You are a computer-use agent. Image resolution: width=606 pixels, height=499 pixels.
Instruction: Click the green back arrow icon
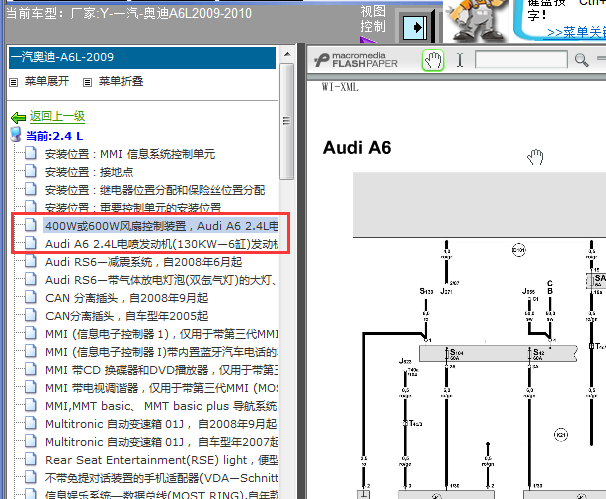18,117
